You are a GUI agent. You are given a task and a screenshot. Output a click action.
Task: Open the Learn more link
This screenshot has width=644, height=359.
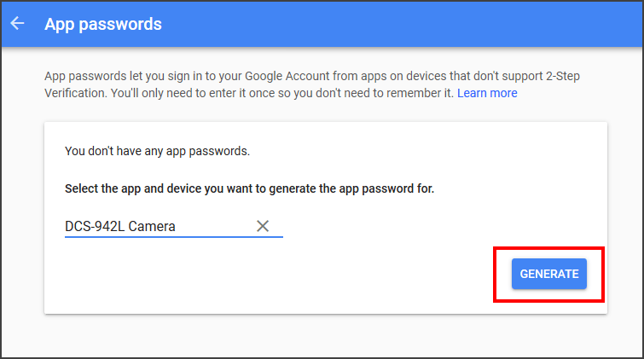tap(487, 93)
